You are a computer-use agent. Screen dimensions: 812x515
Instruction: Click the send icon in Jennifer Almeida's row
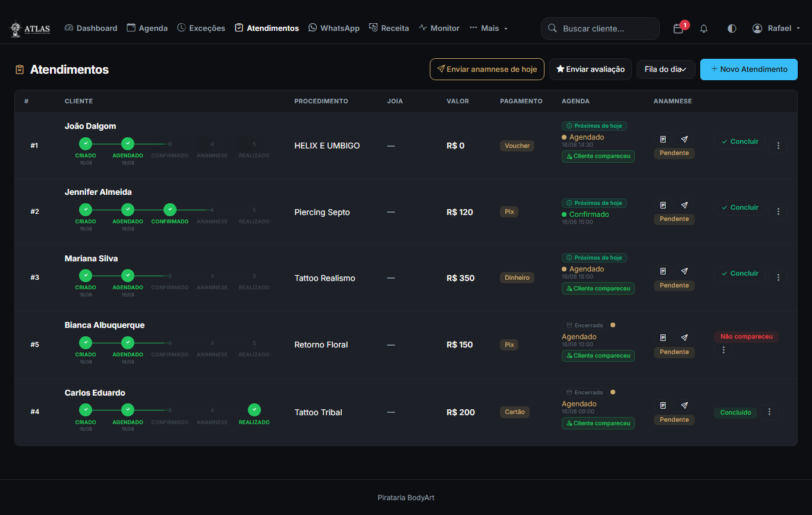point(684,205)
